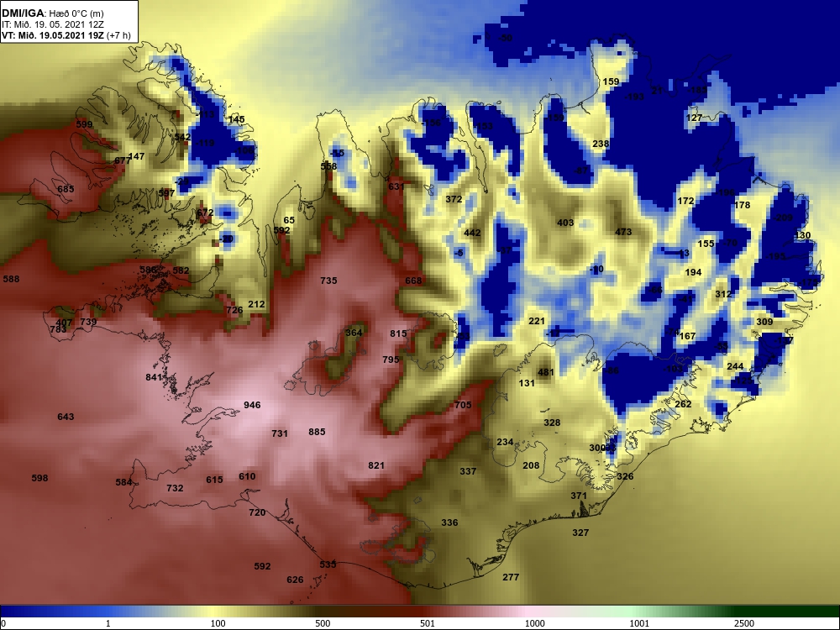Pick the 364 value label

click(354, 333)
